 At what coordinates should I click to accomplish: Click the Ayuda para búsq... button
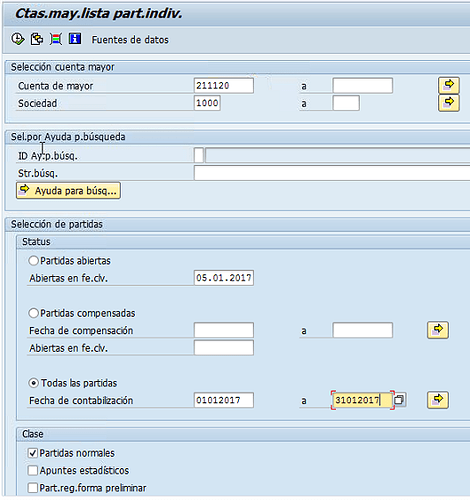[x=68, y=191]
